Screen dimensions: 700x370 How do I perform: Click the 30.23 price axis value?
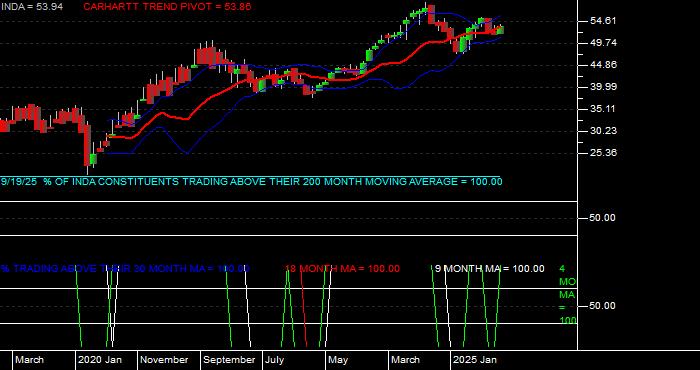(604, 131)
